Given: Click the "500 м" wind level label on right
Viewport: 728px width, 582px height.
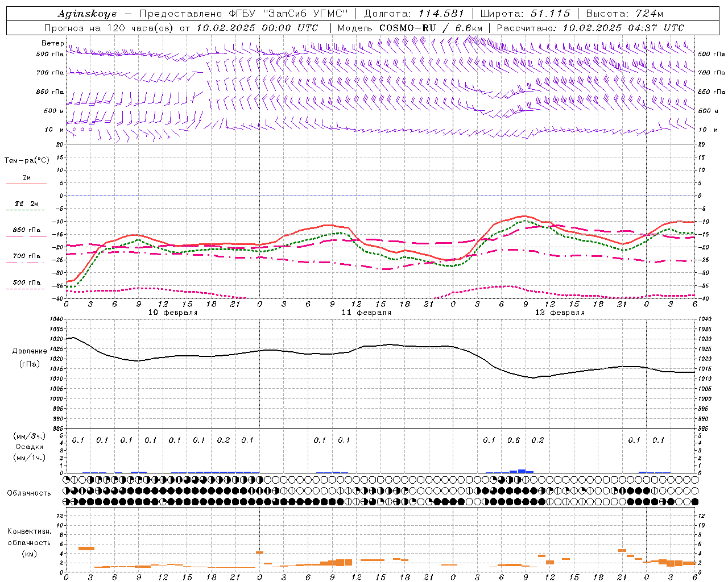Looking at the screenshot, I should [x=708, y=111].
